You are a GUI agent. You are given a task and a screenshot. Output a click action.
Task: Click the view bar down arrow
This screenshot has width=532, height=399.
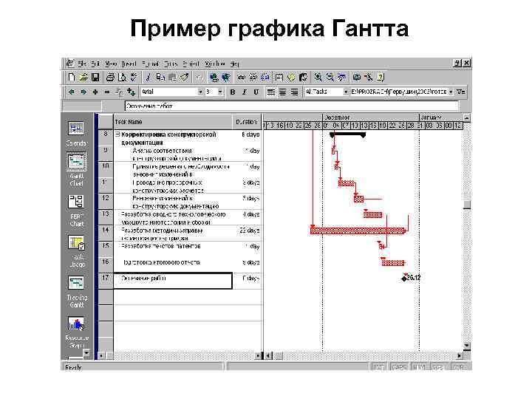click(x=86, y=353)
